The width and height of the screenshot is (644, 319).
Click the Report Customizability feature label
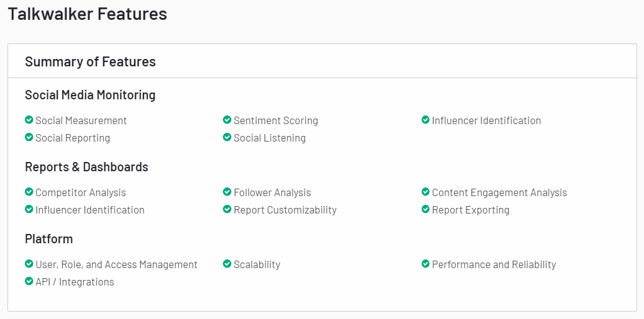[x=285, y=210]
